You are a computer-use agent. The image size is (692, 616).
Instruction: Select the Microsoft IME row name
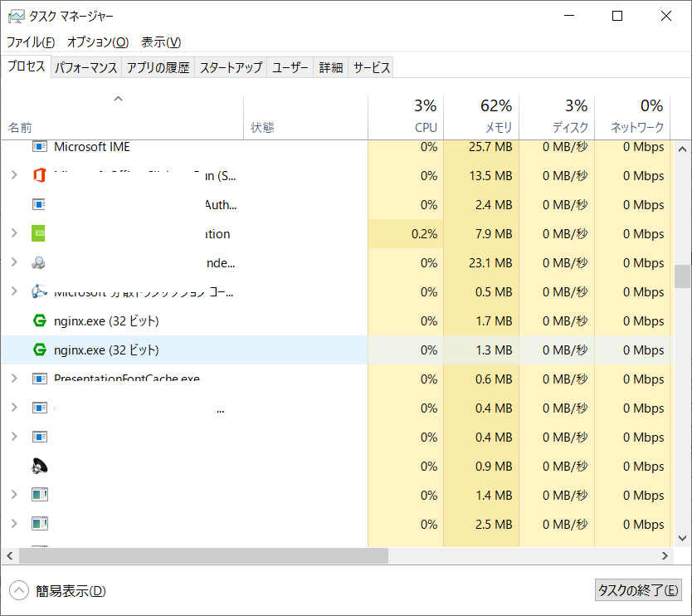point(92,147)
